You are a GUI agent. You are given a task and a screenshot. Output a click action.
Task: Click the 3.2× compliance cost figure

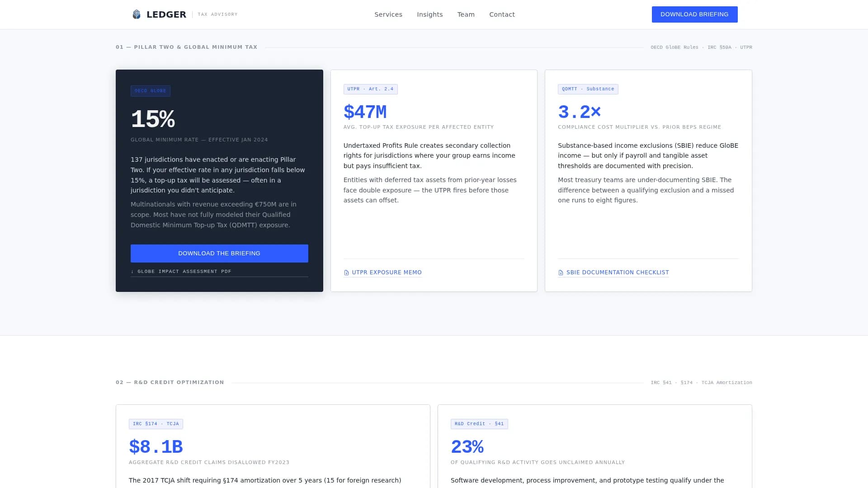point(579,112)
